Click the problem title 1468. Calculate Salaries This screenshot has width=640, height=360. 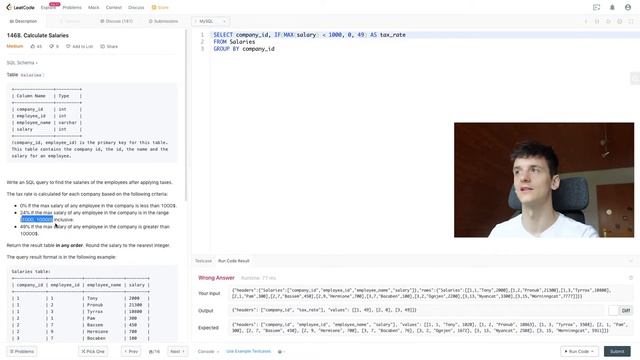(38, 36)
